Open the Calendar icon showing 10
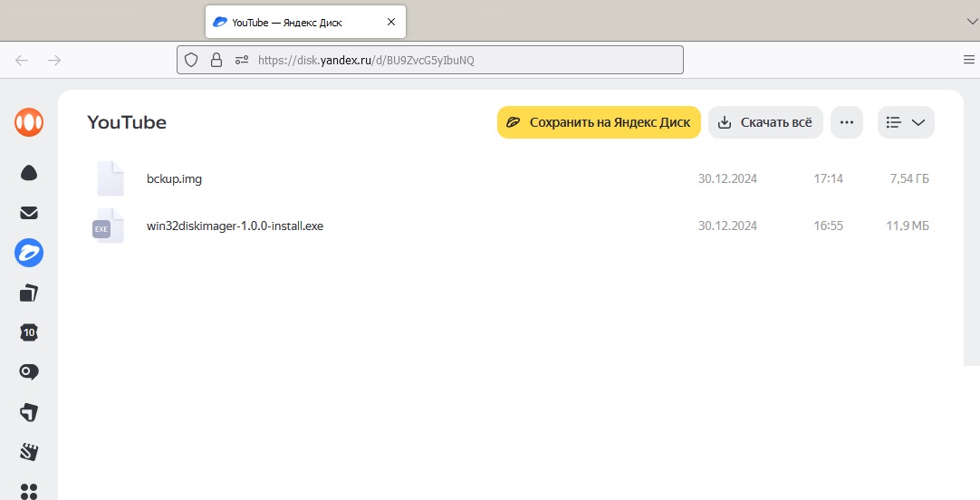The image size is (980, 500). 29,332
